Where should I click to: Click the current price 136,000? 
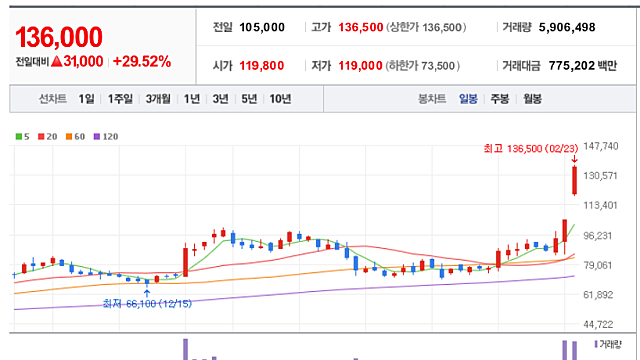tap(59, 37)
